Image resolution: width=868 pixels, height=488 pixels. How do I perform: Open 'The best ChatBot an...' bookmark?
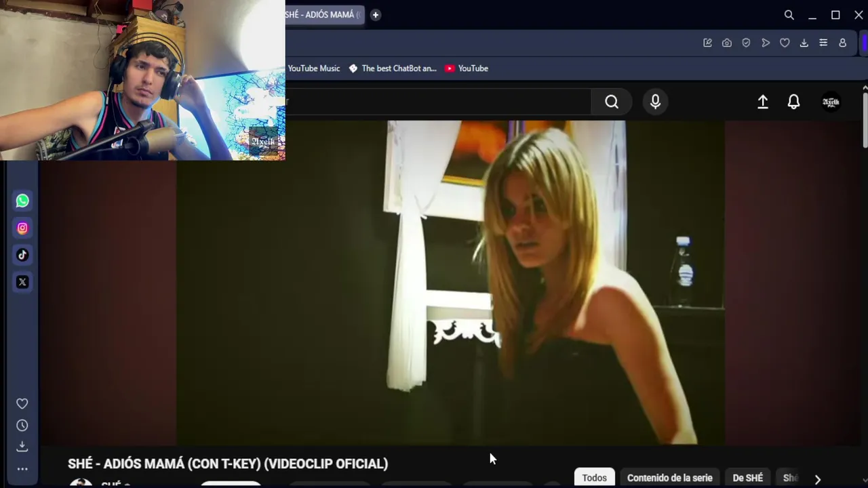click(393, 68)
